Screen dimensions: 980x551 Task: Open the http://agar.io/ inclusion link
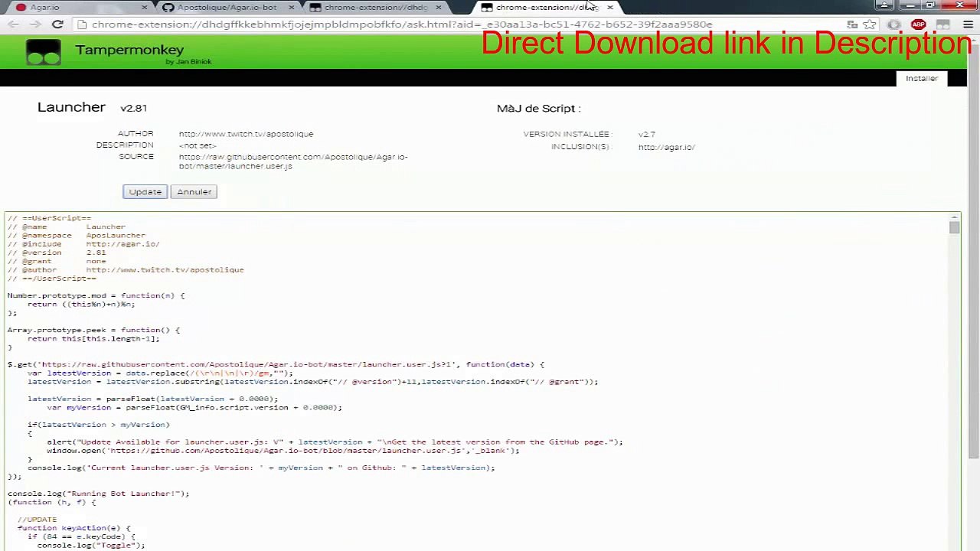coord(667,147)
